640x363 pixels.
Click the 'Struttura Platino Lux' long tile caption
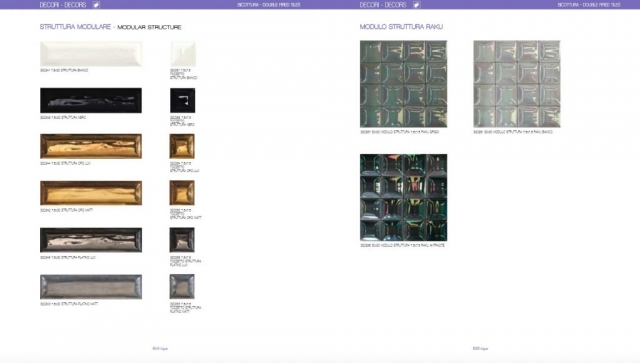point(68,258)
